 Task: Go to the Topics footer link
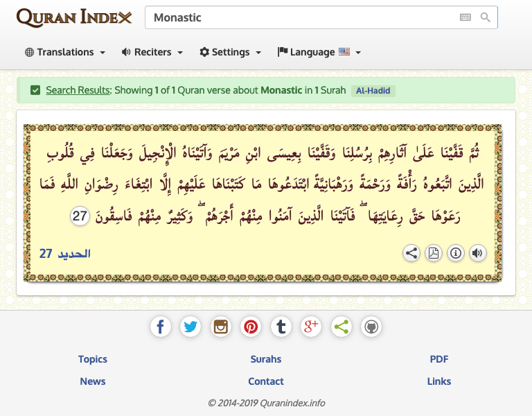[93, 359]
